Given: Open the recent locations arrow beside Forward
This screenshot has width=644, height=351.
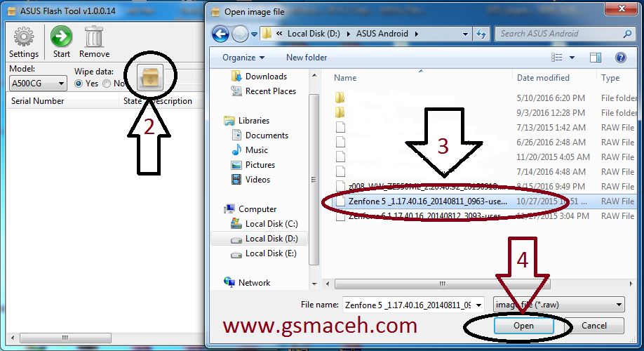Looking at the screenshot, I should 254,34.
